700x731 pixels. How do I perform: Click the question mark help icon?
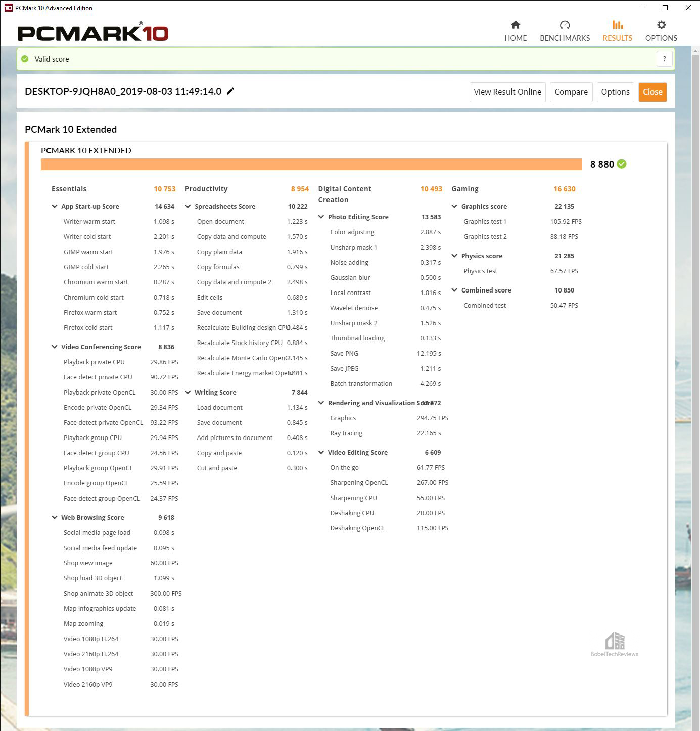pos(664,59)
